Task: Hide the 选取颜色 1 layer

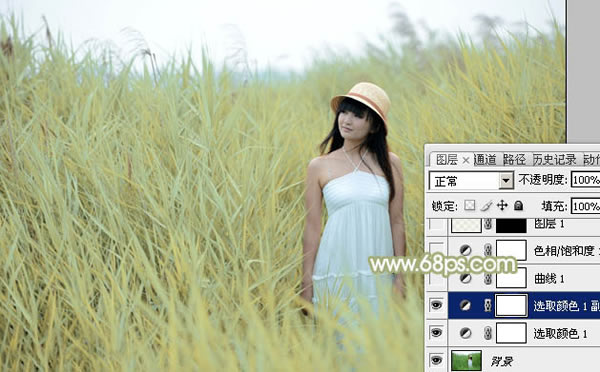Action: (436, 333)
